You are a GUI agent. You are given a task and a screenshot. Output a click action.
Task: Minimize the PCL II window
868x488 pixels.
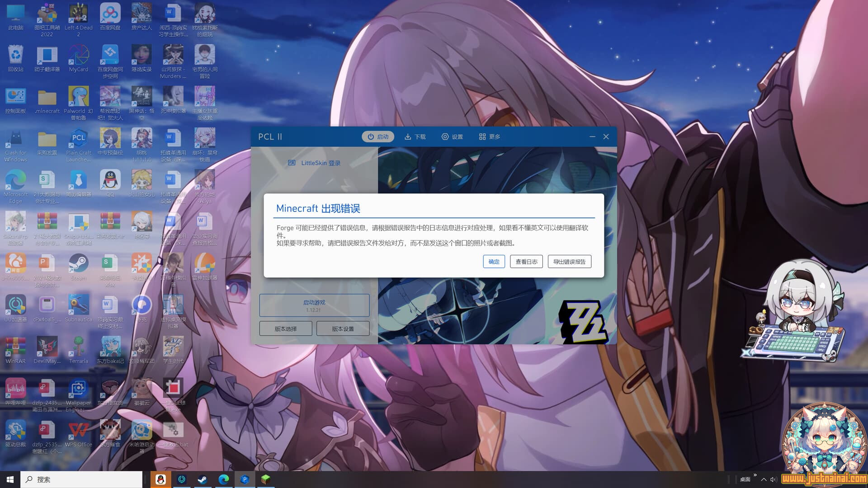tap(592, 136)
